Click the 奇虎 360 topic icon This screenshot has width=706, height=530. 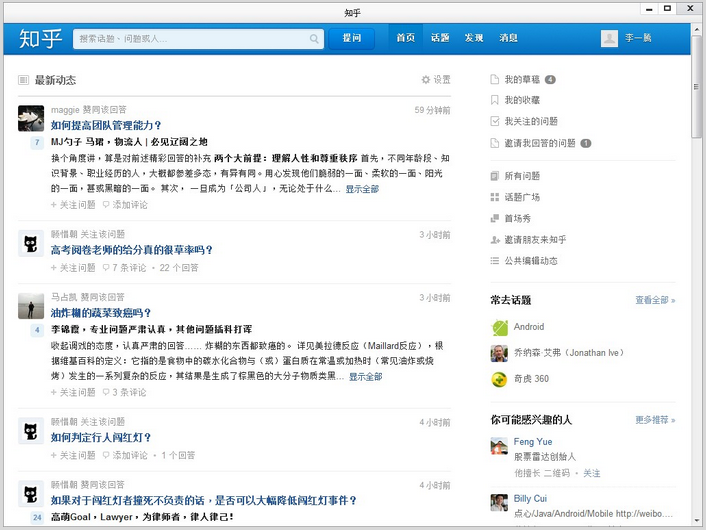coord(500,379)
